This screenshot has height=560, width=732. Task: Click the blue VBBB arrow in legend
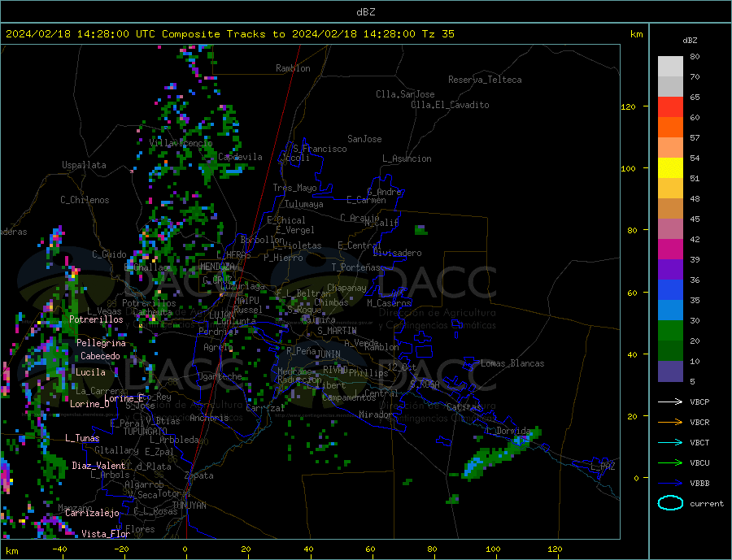pos(670,484)
